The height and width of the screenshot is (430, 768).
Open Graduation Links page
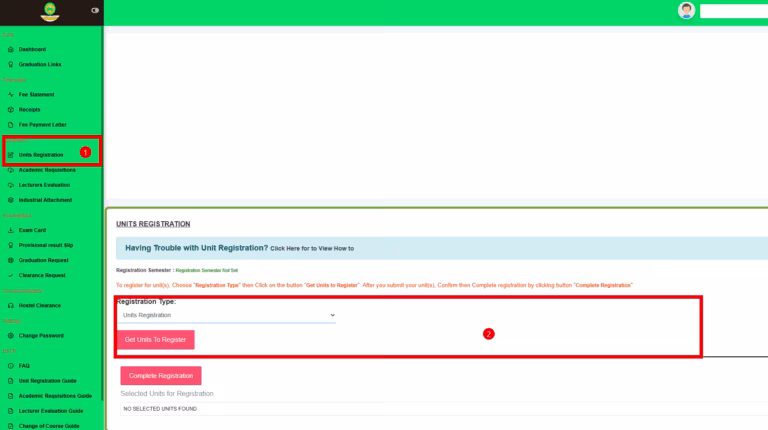[x=40, y=65]
